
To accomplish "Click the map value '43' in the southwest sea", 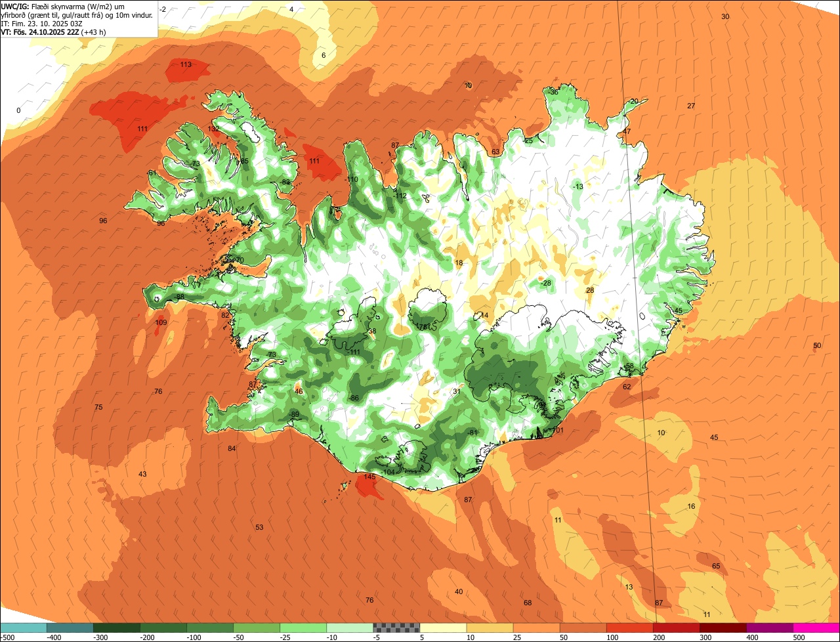I will [142, 474].
